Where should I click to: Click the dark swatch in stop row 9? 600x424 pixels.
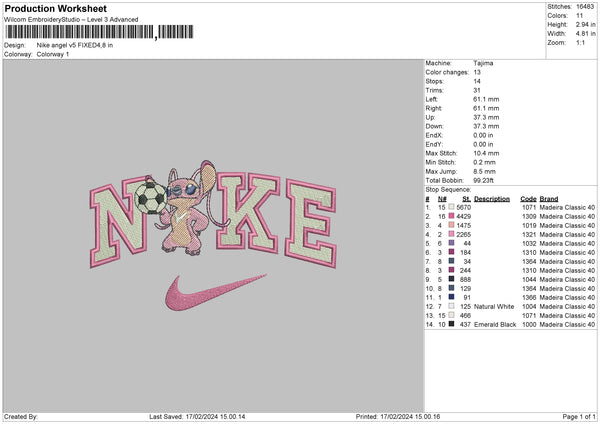click(x=452, y=279)
